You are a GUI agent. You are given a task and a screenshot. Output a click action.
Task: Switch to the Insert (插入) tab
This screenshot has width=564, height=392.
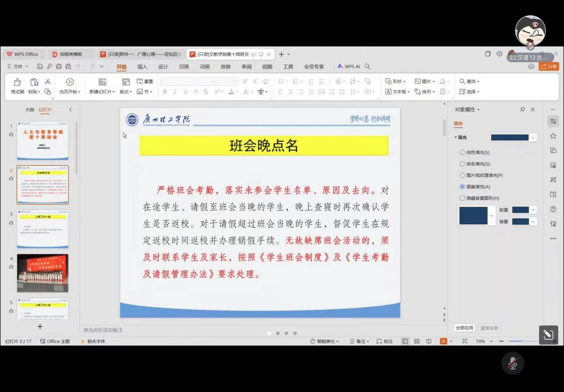coord(142,67)
